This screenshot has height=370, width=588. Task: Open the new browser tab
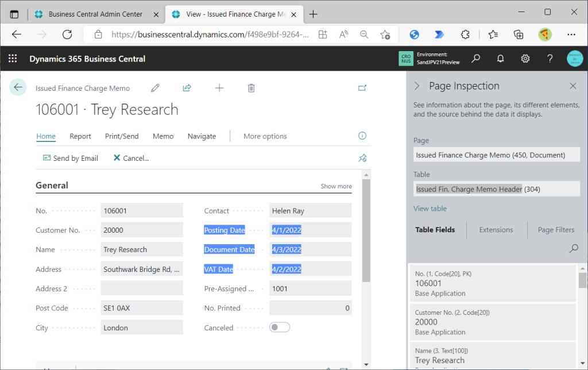pyautogui.click(x=313, y=14)
